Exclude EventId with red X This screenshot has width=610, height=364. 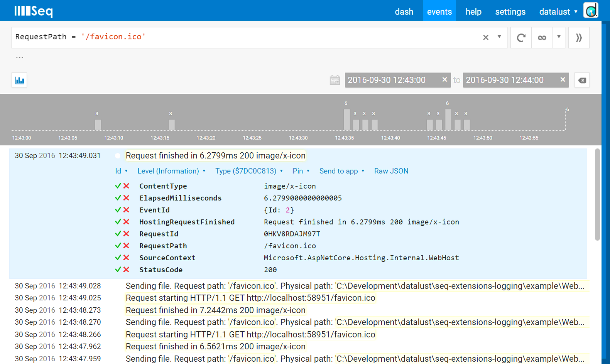click(x=126, y=210)
